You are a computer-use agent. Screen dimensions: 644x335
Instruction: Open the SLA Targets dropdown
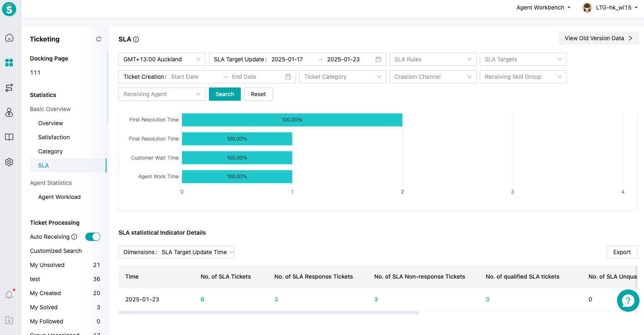523,59
